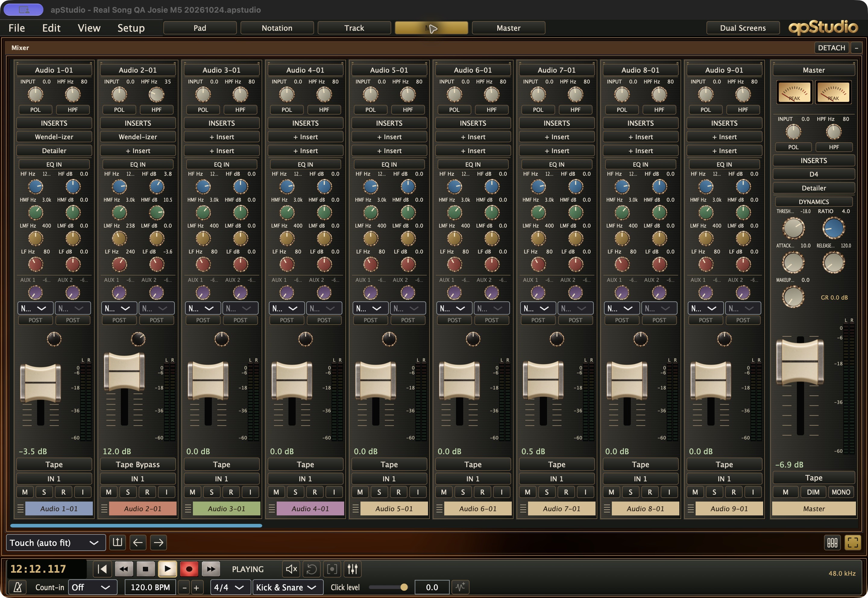This screenshot has width=868, height=598.
Task: Toggle the HPF button on Audio 5-01
Action: (407, 110)
